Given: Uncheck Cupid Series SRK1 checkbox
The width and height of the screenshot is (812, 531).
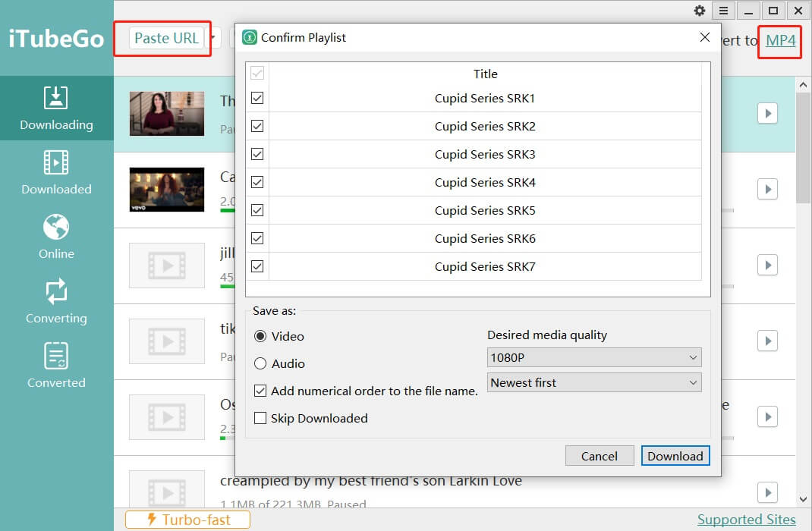Looking at the screenshot, I should (257, 98).
